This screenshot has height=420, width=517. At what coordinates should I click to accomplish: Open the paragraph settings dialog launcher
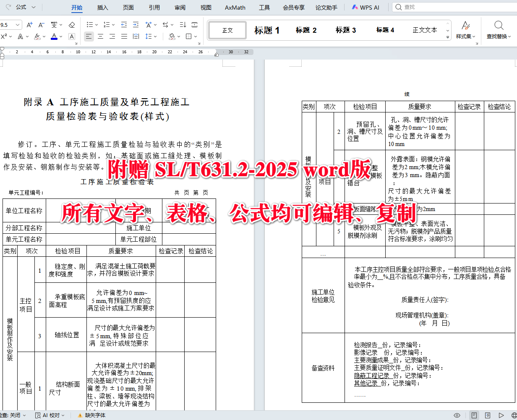200,43
